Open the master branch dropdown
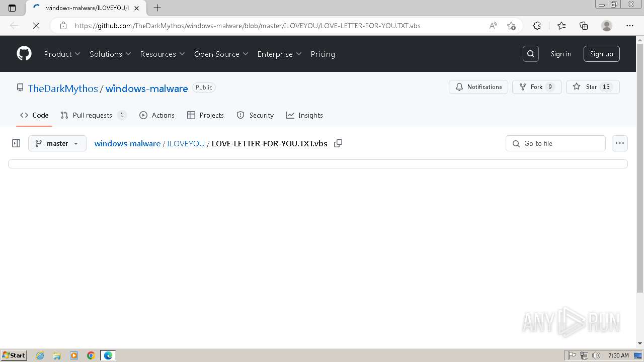This screenshot has width=644, height=362. (x=57, y=143)
